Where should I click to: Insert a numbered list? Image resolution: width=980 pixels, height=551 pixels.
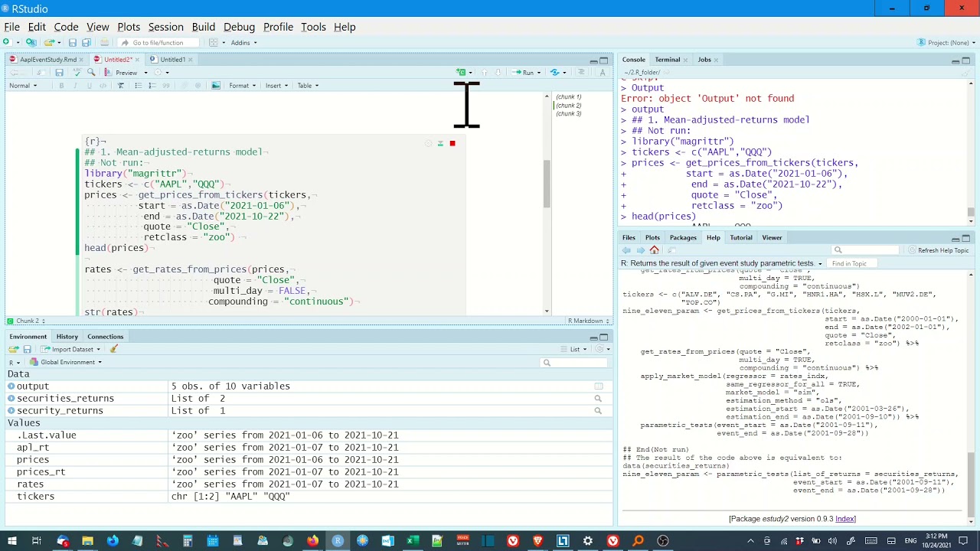click(152, 86)
